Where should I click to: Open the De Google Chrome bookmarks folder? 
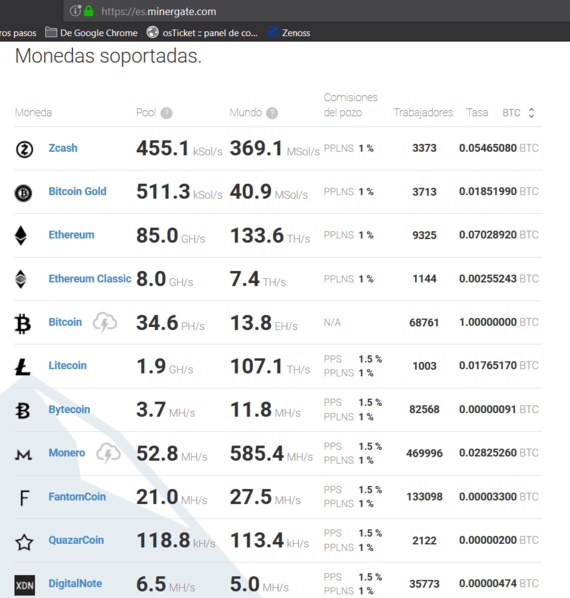tap(91, 33)
